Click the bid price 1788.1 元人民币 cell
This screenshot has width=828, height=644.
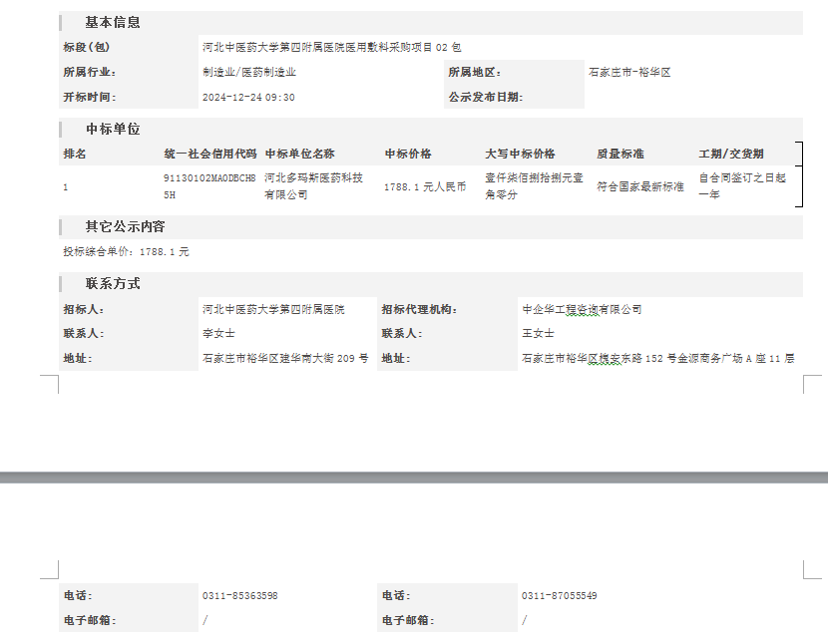coord(425,186)
